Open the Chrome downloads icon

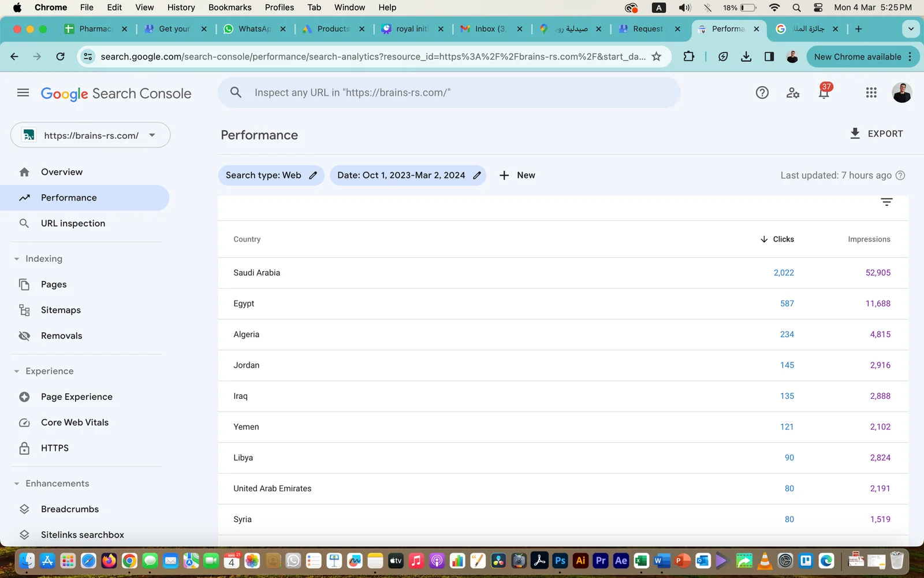click(746, 57)
